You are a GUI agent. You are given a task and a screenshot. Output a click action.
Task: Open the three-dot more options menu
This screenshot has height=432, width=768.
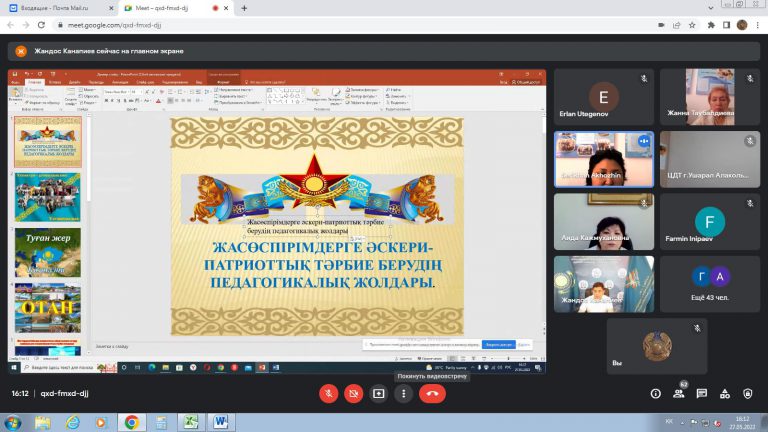coord(404,394)
